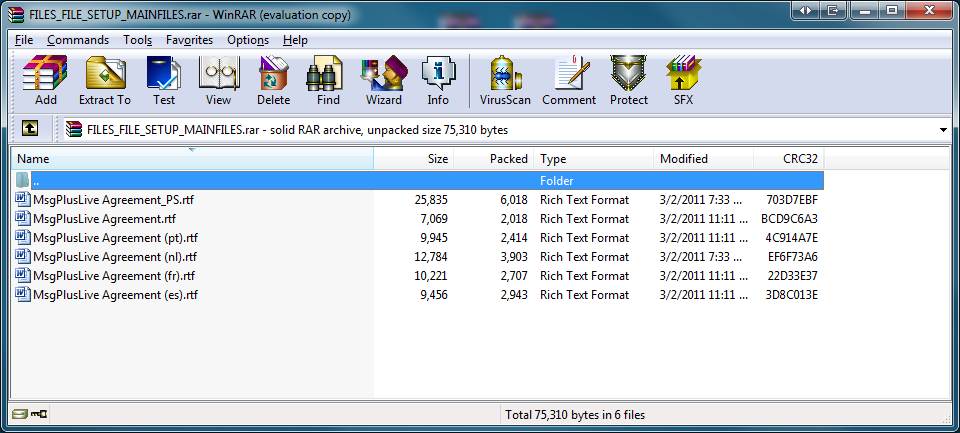Open the Tools menu
The image size is (960, 433).
coord(137,40)
